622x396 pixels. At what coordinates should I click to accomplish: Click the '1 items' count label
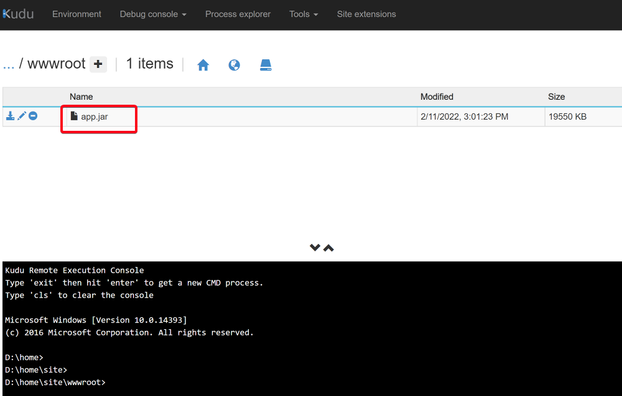coord(150,64)
